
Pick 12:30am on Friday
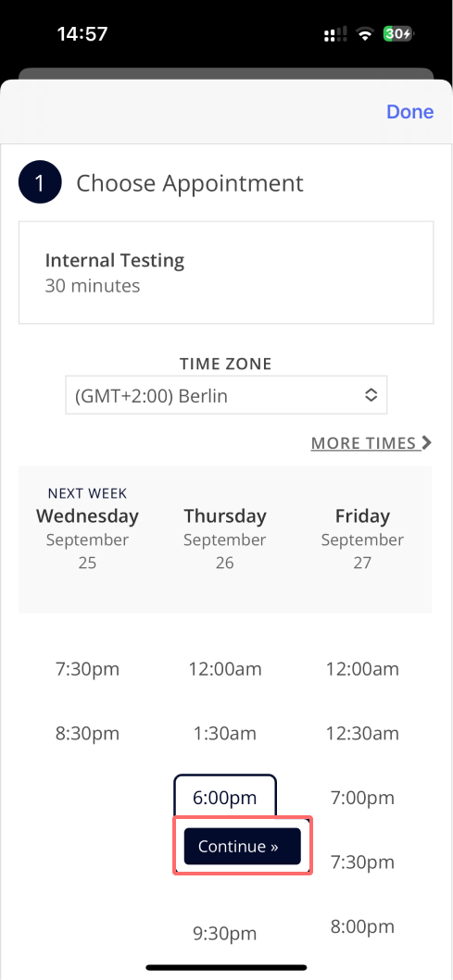click(362, 733)
